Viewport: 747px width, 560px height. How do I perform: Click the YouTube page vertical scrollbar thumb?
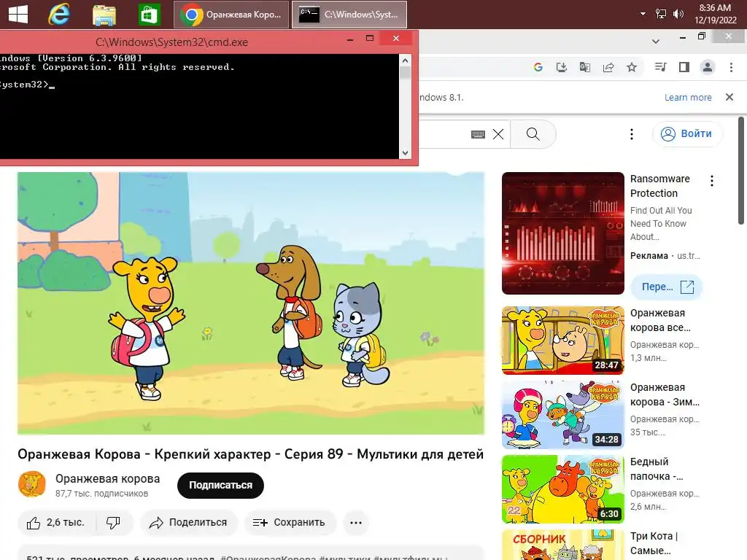[741, 171]
